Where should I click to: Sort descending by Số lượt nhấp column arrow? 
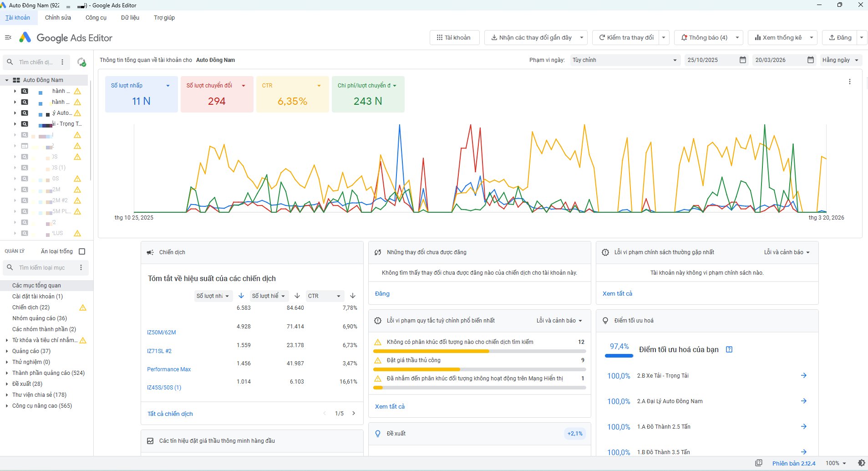pyautogui.click(x=241, y=296)
